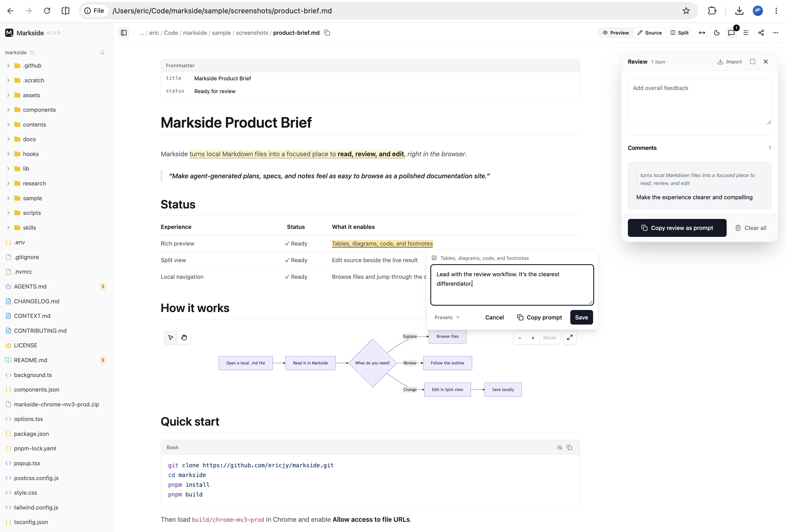Zoom out the diagram with minus button
Viewport: 786px width, 532px height.
click(x=520, y=338)
